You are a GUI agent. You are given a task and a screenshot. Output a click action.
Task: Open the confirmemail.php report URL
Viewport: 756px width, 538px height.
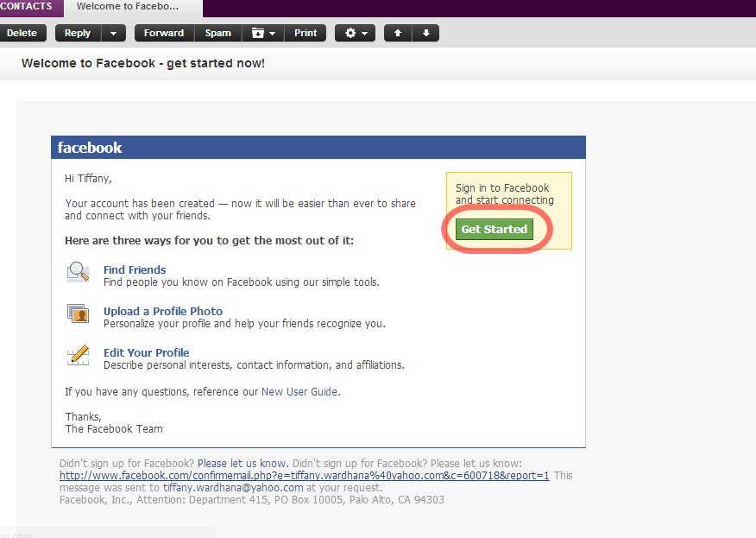click(x=305, y=475)
